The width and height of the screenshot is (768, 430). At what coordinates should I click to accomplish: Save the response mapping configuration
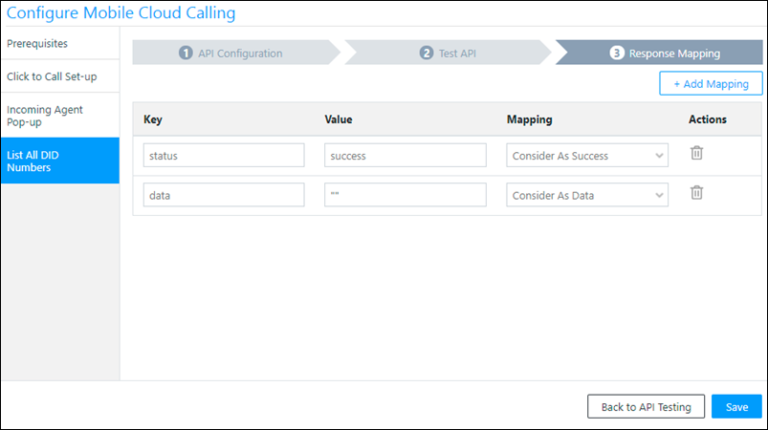pos(736,407)
